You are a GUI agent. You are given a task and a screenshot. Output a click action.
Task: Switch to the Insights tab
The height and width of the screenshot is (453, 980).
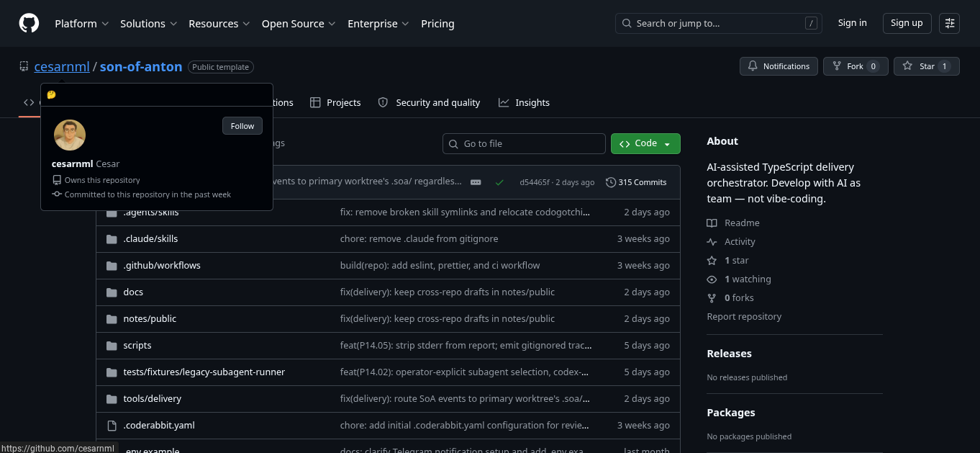(524, 102)
